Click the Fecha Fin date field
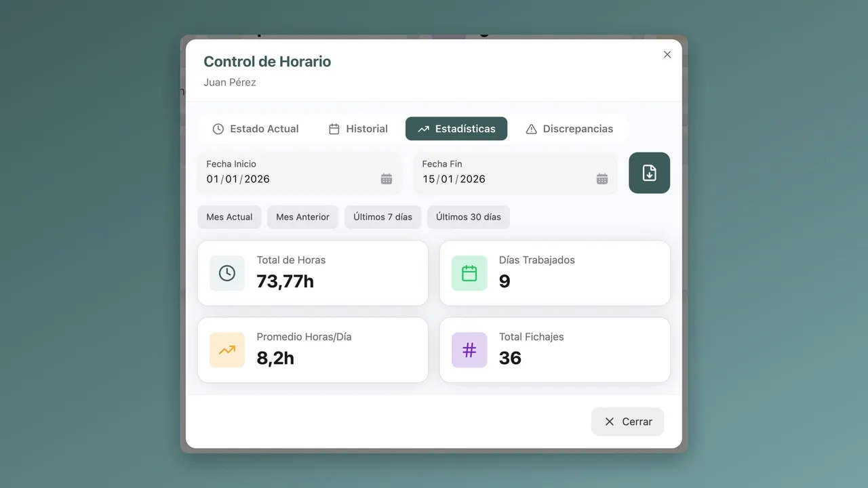Image resolution: width=868 pixels, height=488 pixels. [x=515, y=174]
